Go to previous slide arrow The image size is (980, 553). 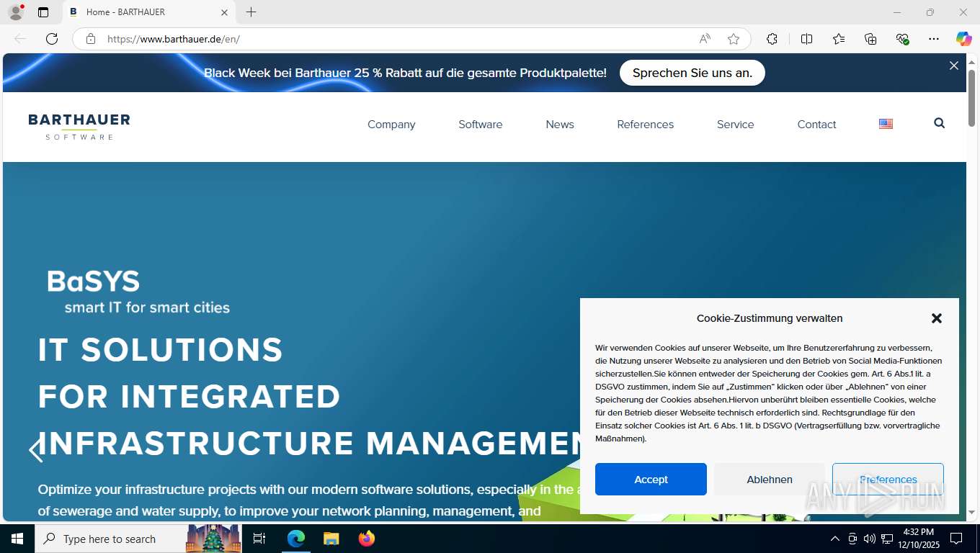point(35,450)
